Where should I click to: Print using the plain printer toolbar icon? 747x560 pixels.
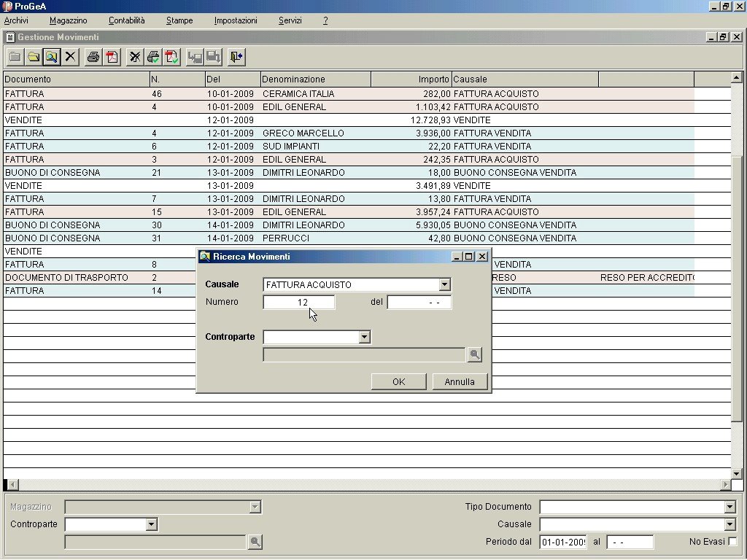[x=93, y=57]
